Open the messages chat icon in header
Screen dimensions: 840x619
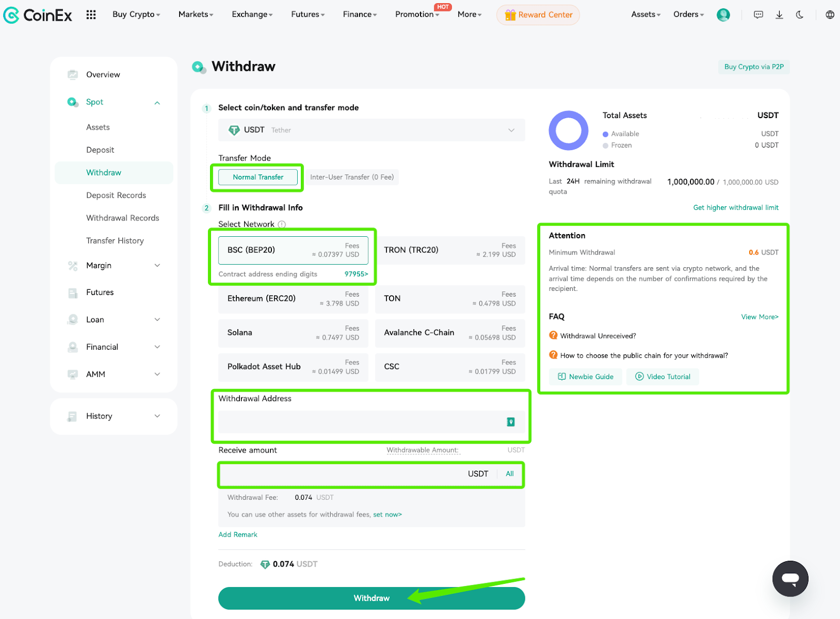[758, 15]
